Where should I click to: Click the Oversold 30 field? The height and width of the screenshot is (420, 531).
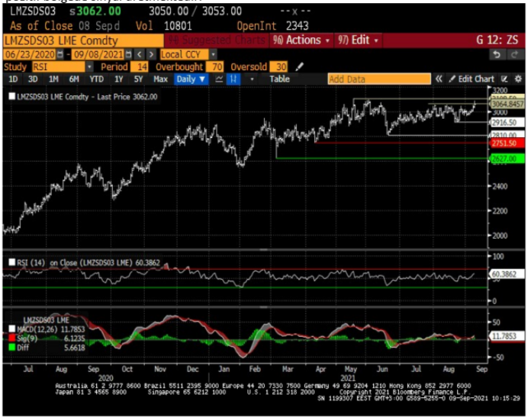[x=278, y=67]
